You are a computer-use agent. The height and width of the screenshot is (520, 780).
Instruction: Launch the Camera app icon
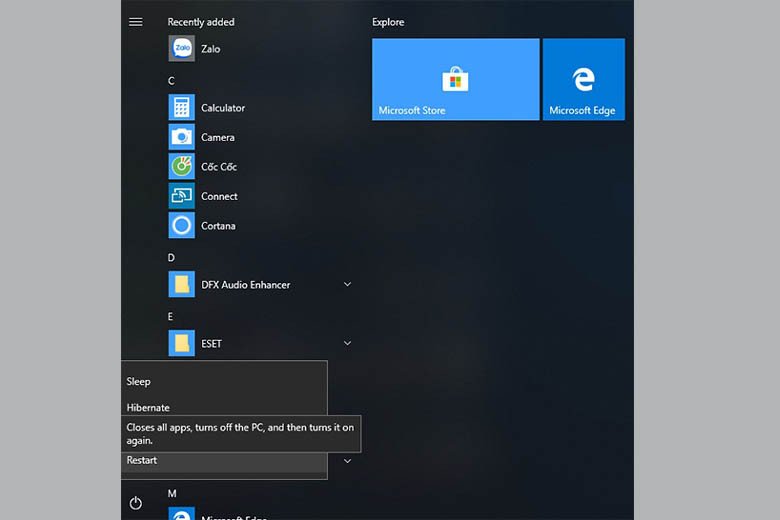tap(182, 137)
